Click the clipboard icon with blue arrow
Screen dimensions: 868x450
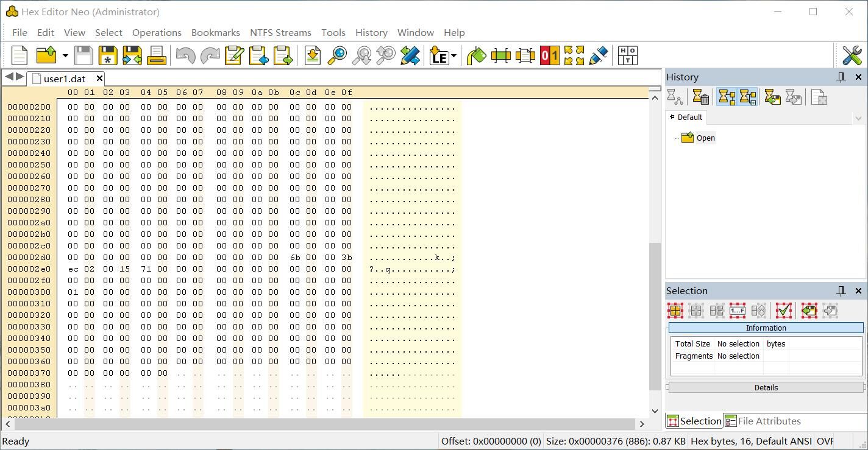click(259, 55)
